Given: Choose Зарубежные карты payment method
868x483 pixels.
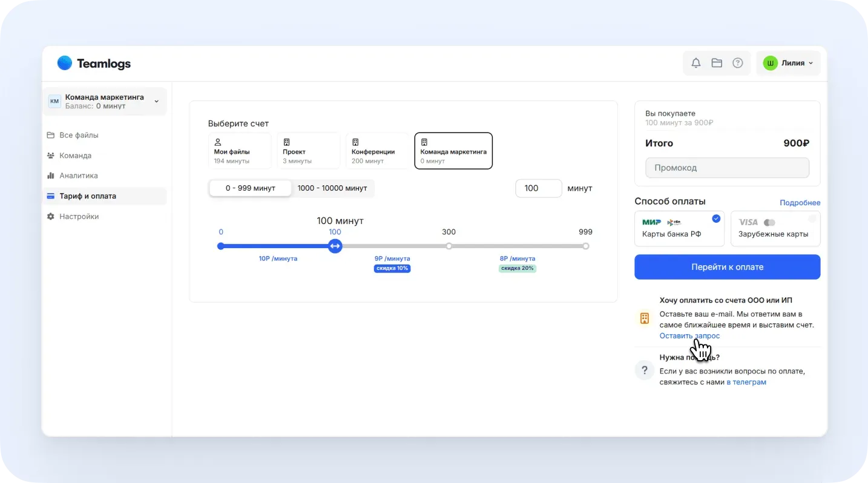Looking at the screenshot, I should point(775,229).
